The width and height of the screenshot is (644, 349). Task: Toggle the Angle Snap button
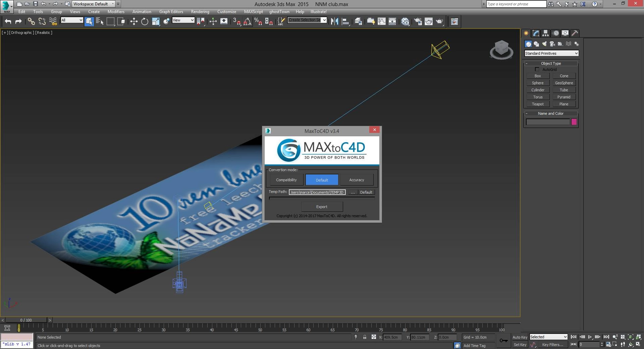tap(248, 21)
